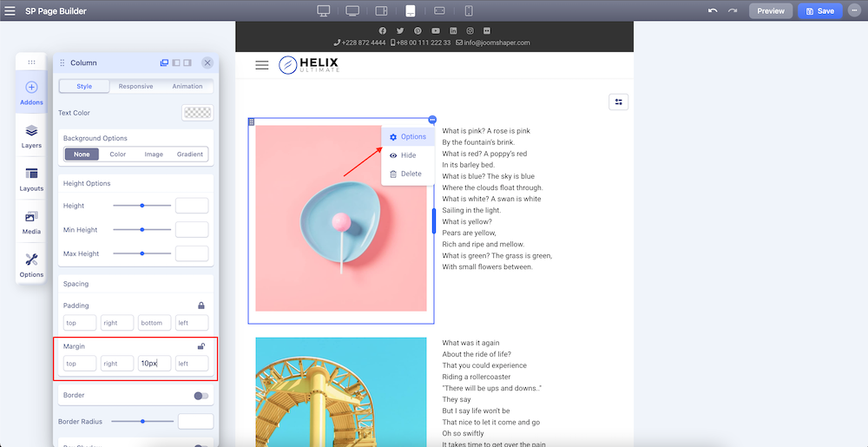Open the Twitter social icon link
The width and height of the screenshot is (868, 447).
pos(399,30)
